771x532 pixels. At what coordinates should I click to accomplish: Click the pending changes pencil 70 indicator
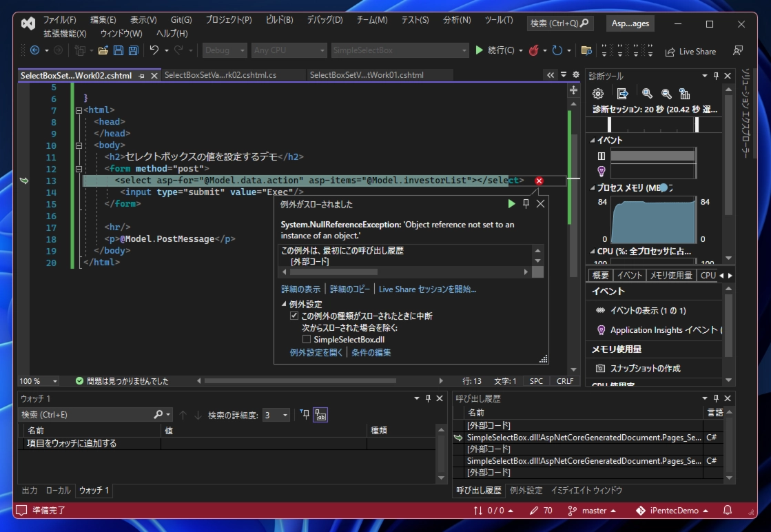pyautogui.click(x=541, y=511)
